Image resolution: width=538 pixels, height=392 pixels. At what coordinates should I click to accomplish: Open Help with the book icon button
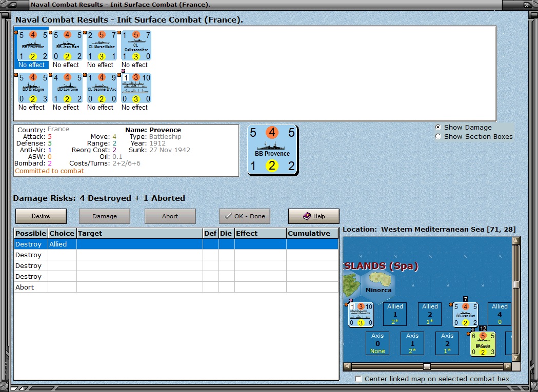313,216
